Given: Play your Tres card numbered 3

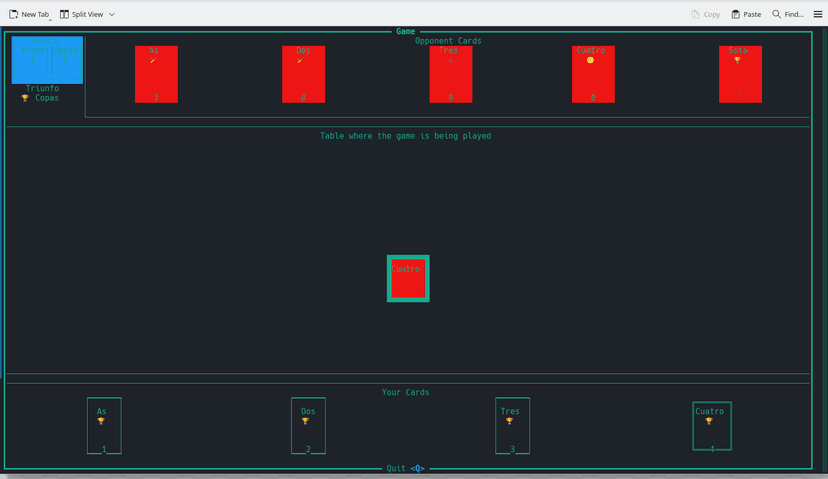Looking at the screenshot, I should click(x=512, y=426).
